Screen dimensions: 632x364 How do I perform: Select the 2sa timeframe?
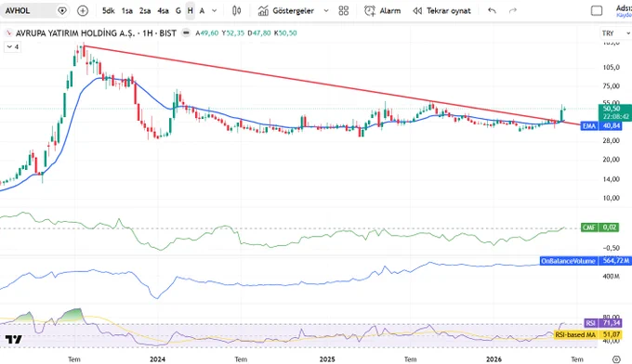pyautogui.click(x=145, y=11)
